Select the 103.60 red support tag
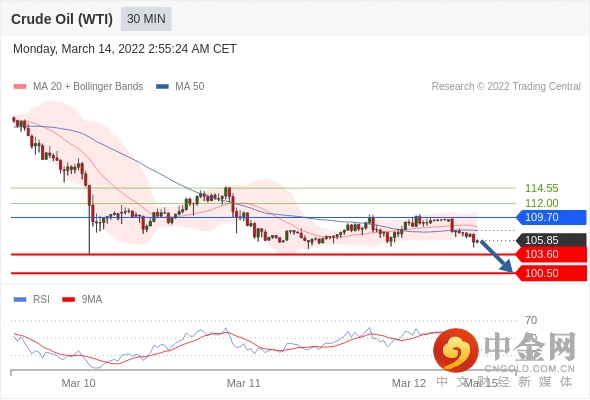 click(551, 254)
